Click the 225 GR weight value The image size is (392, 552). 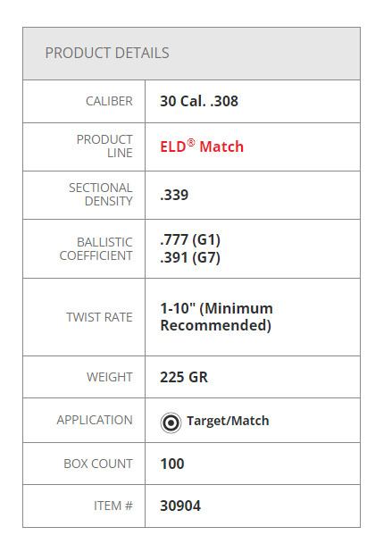pos(184,377)
